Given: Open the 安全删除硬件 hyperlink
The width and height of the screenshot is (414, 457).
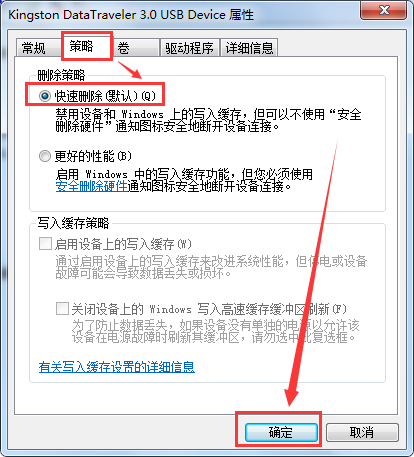Looking at the screenshot, I should pyautogui.click(x=92, y=186).
